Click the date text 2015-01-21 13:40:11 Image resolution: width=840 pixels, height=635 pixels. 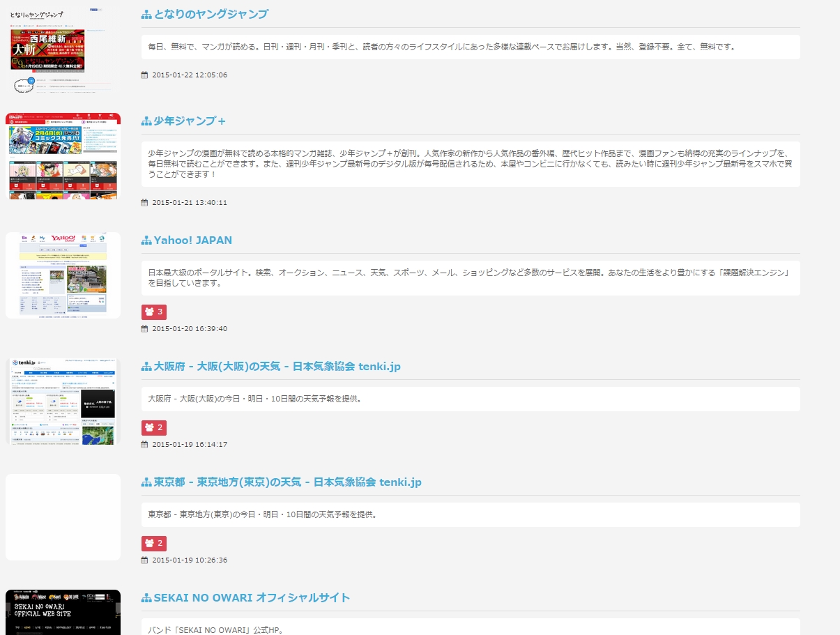tap(190, 202)
